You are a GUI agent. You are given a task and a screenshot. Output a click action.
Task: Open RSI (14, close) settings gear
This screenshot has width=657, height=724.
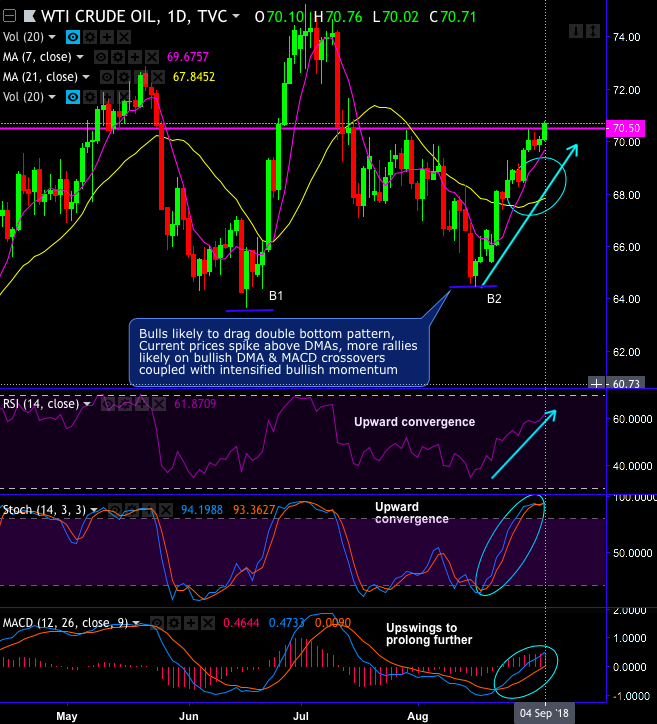pos(125,404)
